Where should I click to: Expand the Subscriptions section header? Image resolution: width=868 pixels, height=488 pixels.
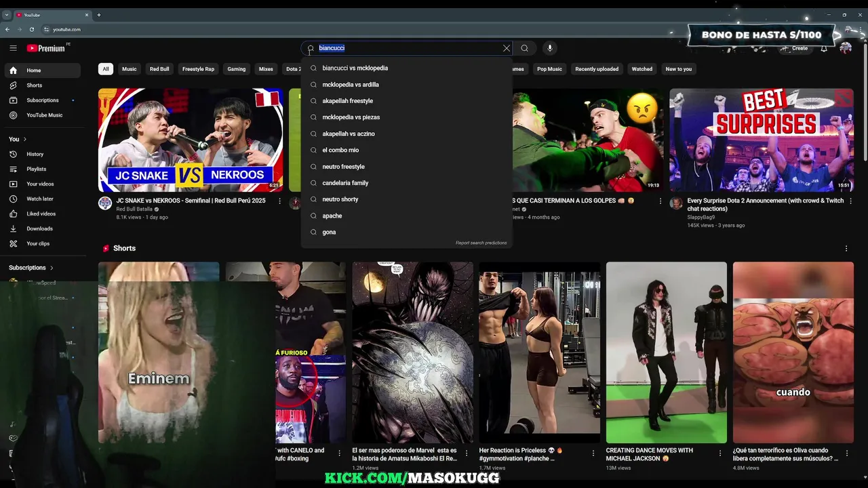pos(31,268)
